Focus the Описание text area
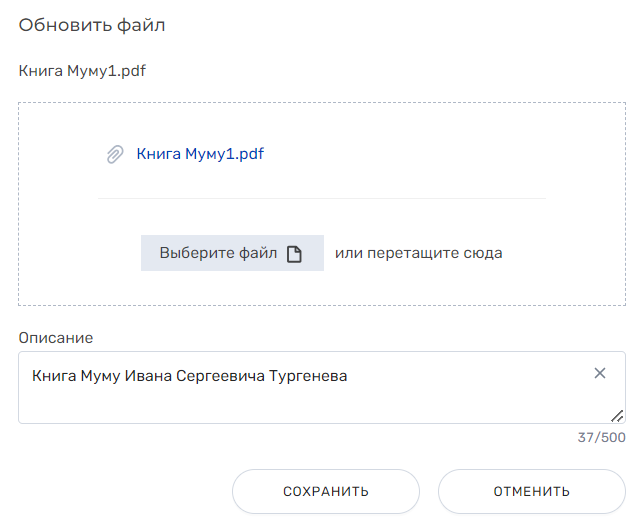The image size is (641, 529). [x=322, y=388]
